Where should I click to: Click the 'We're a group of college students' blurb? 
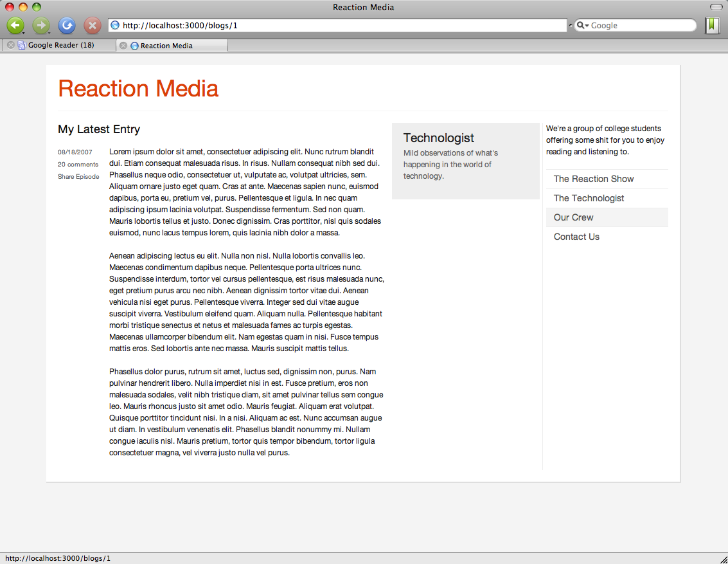tap(605, 140)
